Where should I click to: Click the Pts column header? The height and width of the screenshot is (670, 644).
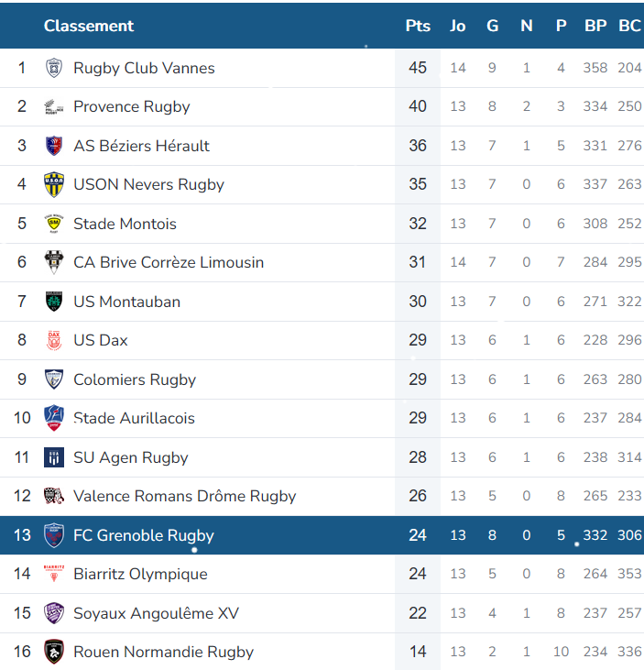coord(418,26)
